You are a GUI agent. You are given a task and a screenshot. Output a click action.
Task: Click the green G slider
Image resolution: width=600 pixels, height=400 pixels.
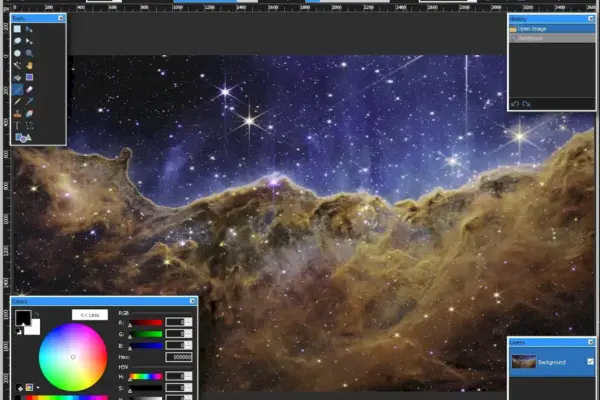point(145,334)
